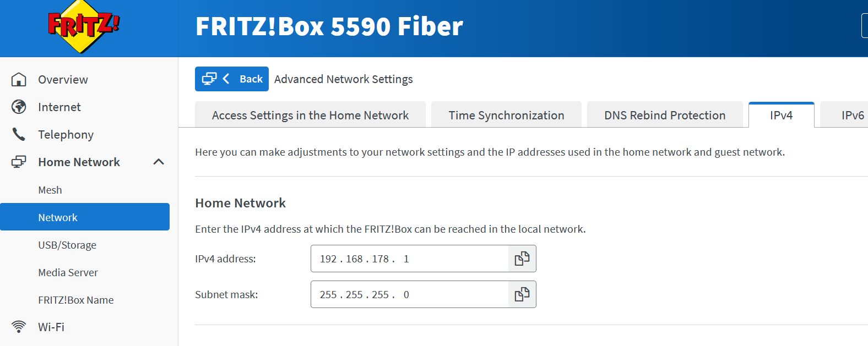The width and height of the screenshot is (868, 346).
Task: Open the USB/Storage submenu item
Action: [67, 245]
